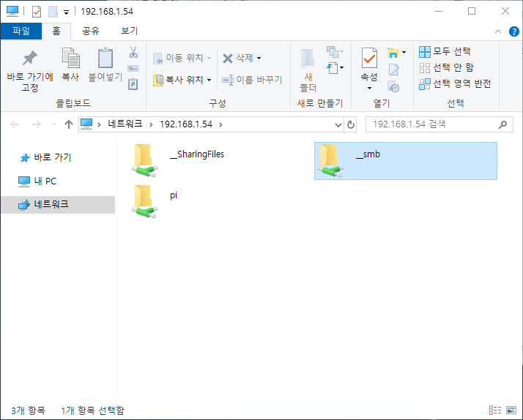
Task: Select the __smb shared folder
Action: click(x=406, y=161)
